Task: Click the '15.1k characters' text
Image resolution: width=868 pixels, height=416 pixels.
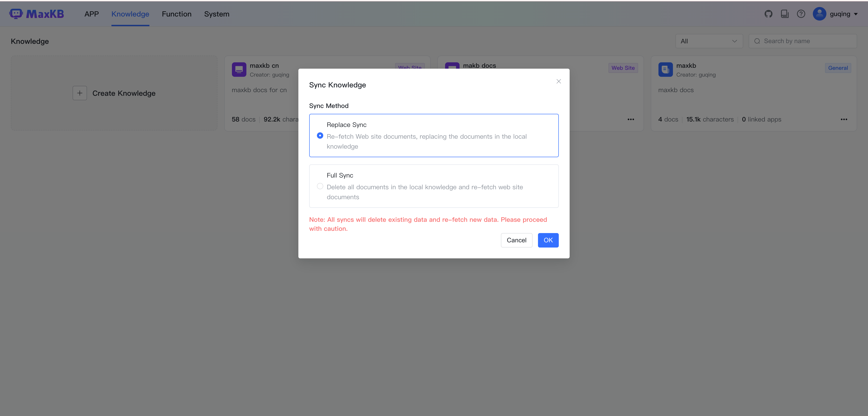Action: pyautogui.click(x=710, y=119)
